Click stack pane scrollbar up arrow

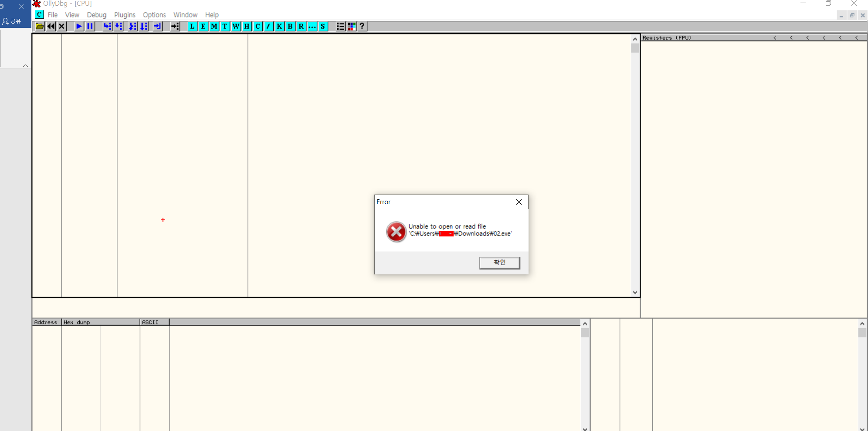(862, 323)
